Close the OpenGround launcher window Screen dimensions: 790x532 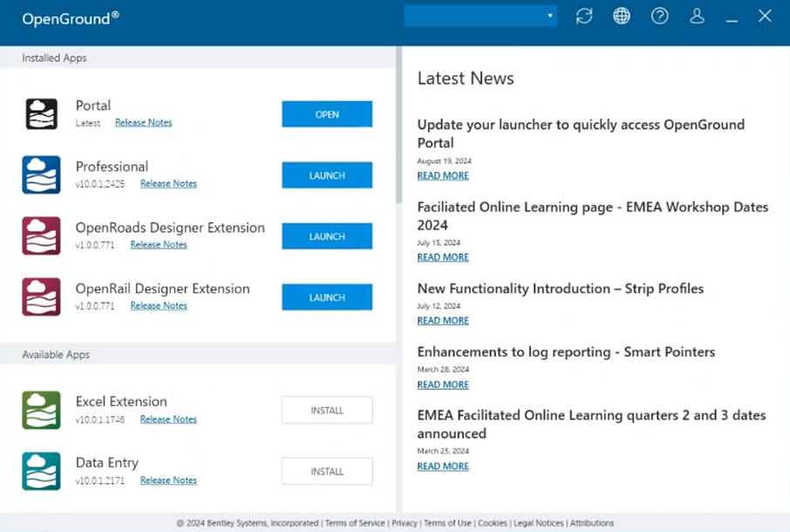point(765,16)
